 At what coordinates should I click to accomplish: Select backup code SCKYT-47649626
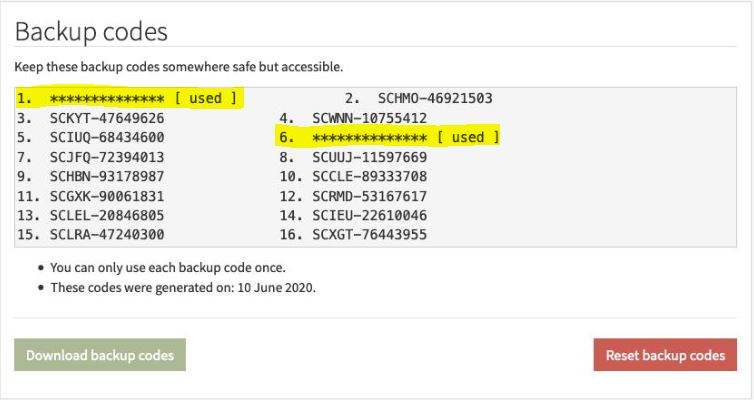pyautogui.click(x=107, y=118)
